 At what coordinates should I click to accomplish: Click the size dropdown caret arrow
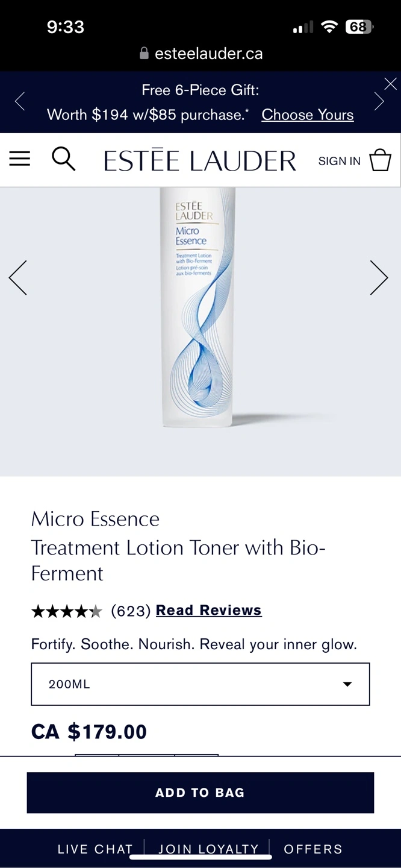click(x=347, y=684)
